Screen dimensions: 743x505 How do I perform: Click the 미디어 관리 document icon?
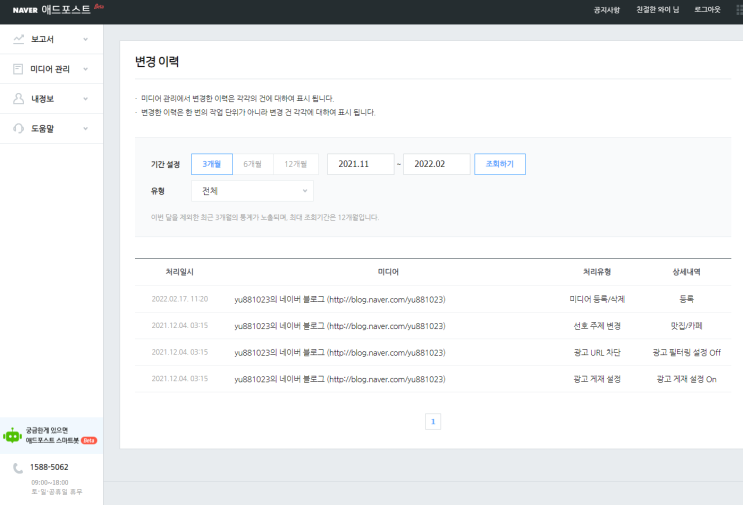[18, 69]
